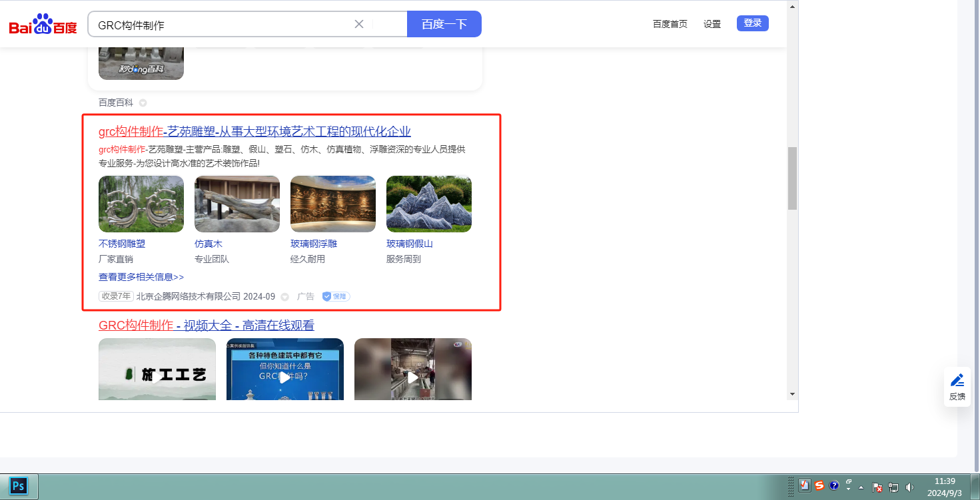Click the 服务周到 caption

[404, 259]
